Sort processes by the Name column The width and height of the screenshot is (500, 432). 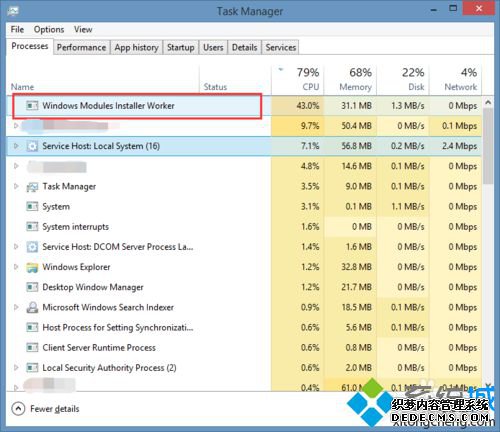[103, 80]
